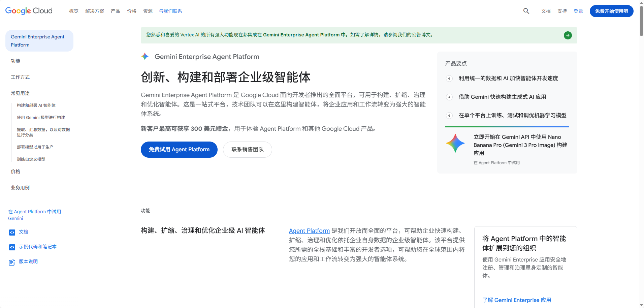Open the 资源 menu
Image resolution: width=644 pixels, height=308 pixels.
click(148, 11)
